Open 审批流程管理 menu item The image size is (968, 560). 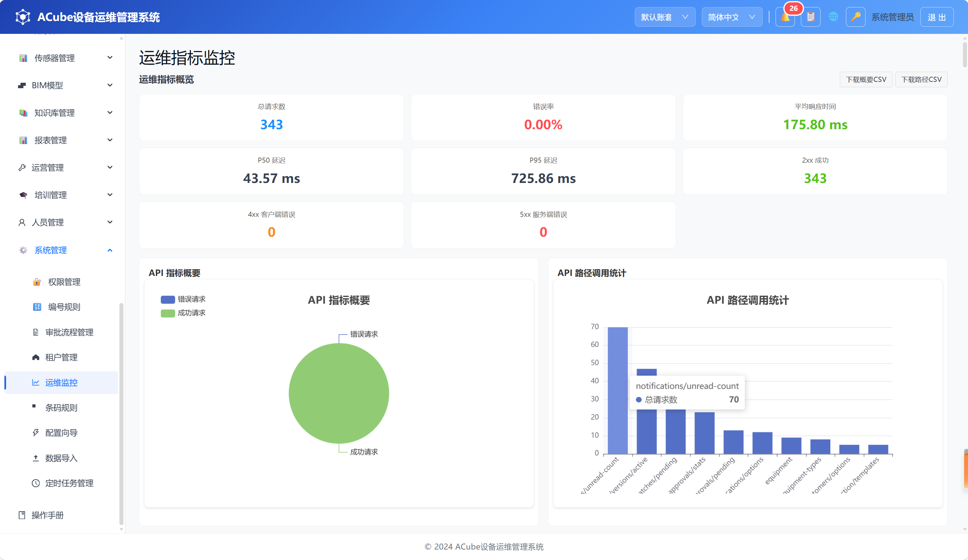point(62,332)
